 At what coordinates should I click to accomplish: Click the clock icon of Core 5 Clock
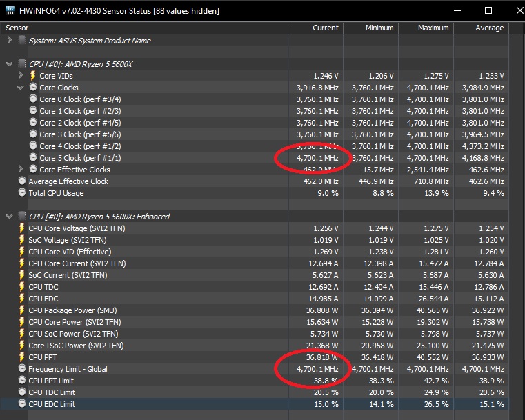pyautogui.click(x=33, y=157)
